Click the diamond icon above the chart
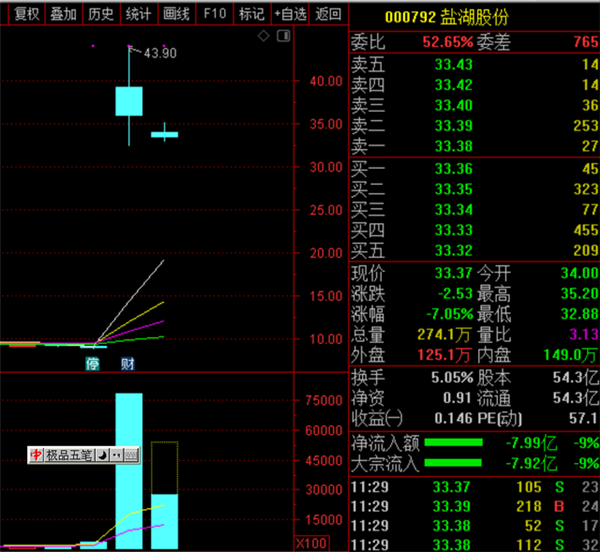The height and width of the screenshot is (552, 600). 263,36
